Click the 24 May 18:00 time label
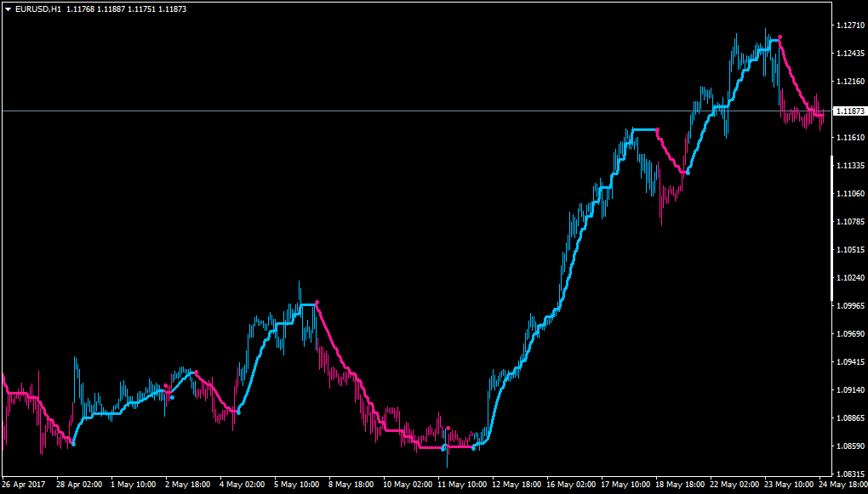The width and height of the screenshot is (868, 494). pos(842,484)
